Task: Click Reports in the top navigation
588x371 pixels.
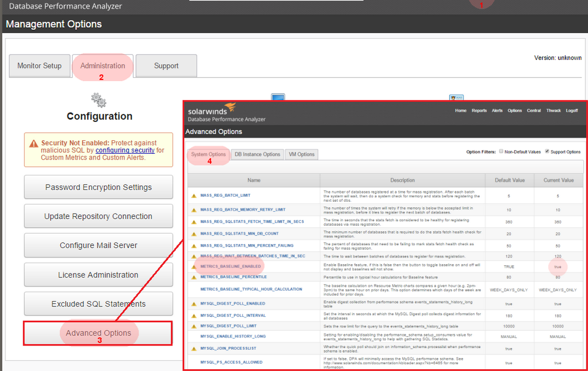Action: coord(479,111)
